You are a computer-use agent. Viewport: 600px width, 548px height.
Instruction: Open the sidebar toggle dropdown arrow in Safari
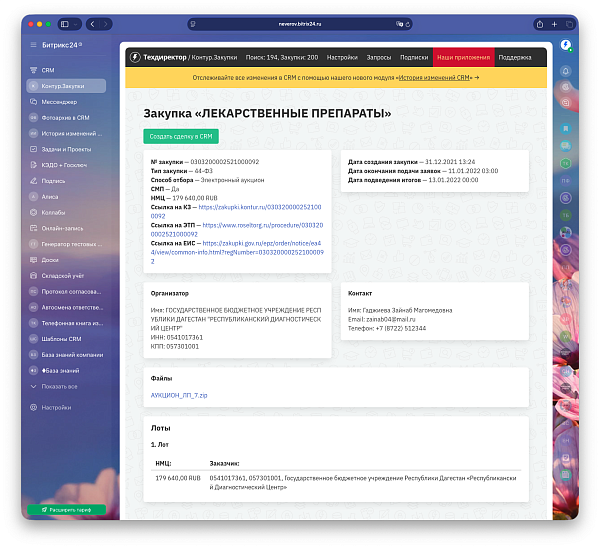pyautogui.click(x=75, y=24)
